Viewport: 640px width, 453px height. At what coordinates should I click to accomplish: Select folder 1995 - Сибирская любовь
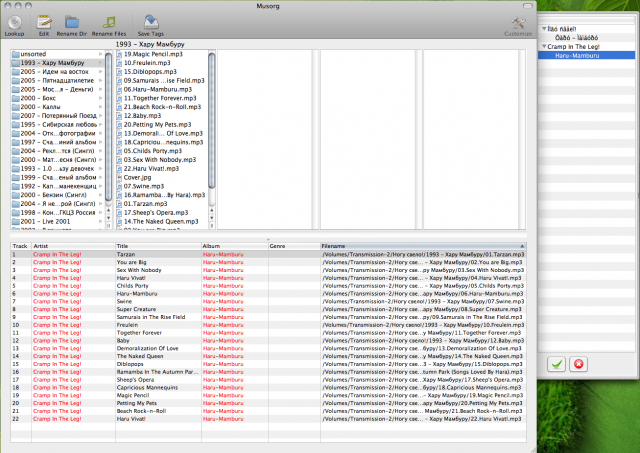click(57, 124)
